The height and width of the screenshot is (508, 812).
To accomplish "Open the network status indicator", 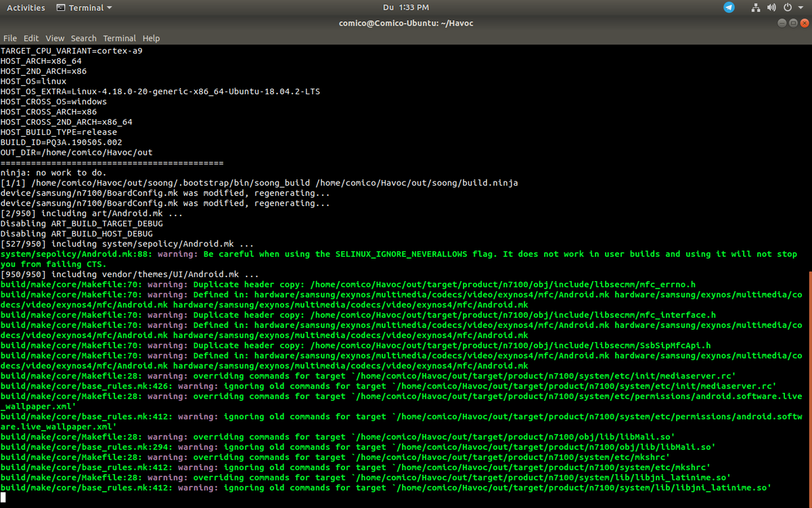I will pos(756,7).
